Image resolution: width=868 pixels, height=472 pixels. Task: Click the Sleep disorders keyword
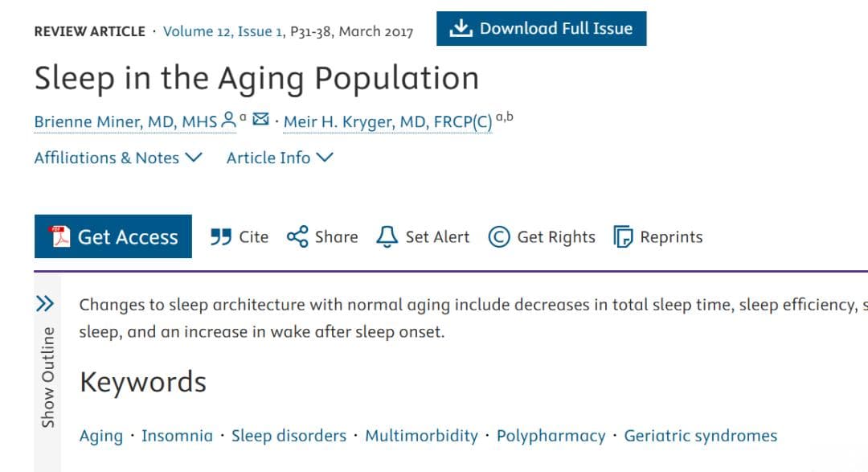click(289, 436)
